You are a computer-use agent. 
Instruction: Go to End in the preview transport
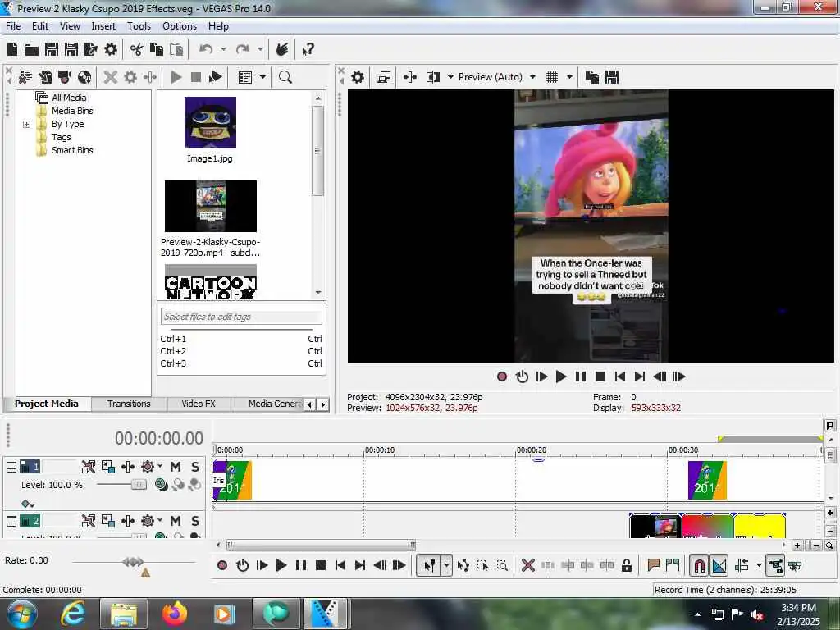(x=640, y=377)
